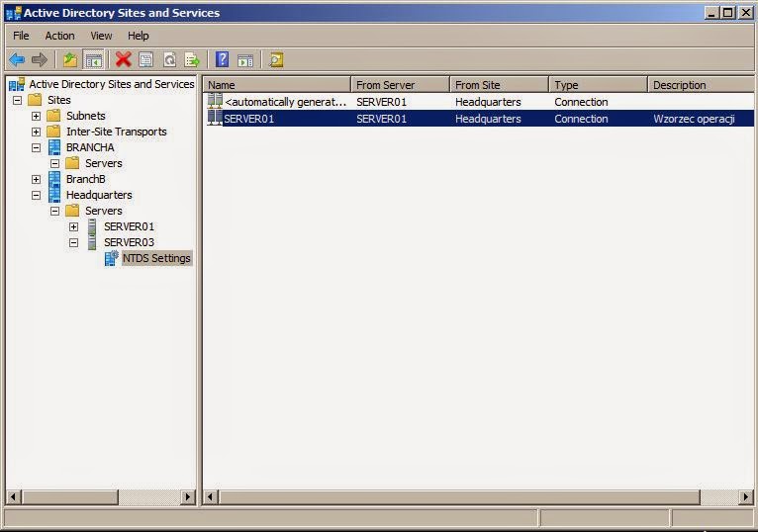Collapse the Sites node
This screenshot has width=758, height=532.
pyautogui.click(x=18, y=101)
